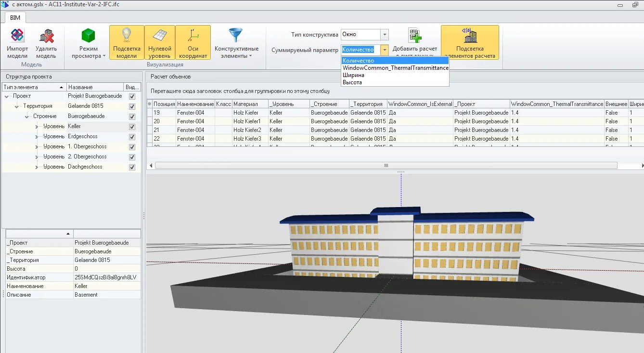Image resolution: width=644 pixels, height=353 pixels.
Task: Sort by Тип элемента column header
Action: coord(34,87)
